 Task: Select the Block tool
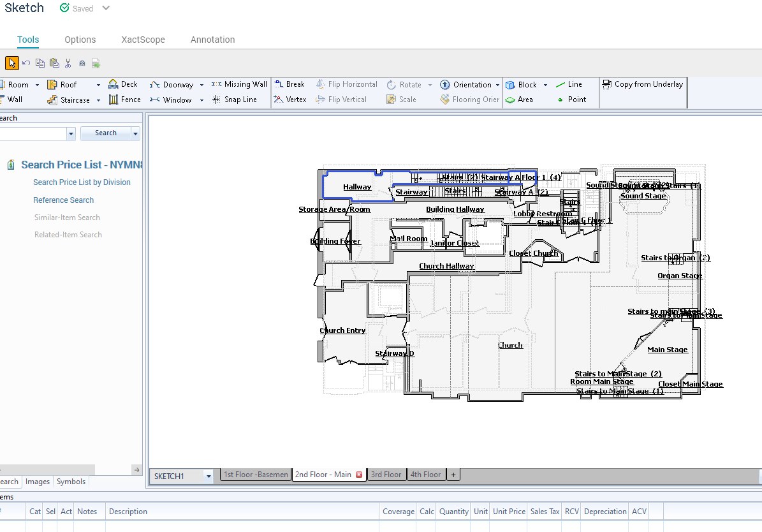click(521, 85)
